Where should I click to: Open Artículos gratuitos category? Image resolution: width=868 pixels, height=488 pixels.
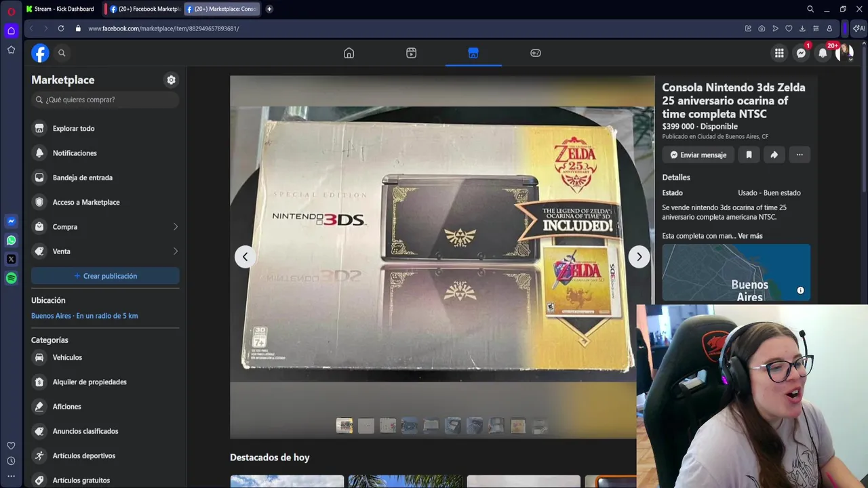pos(105,480)
